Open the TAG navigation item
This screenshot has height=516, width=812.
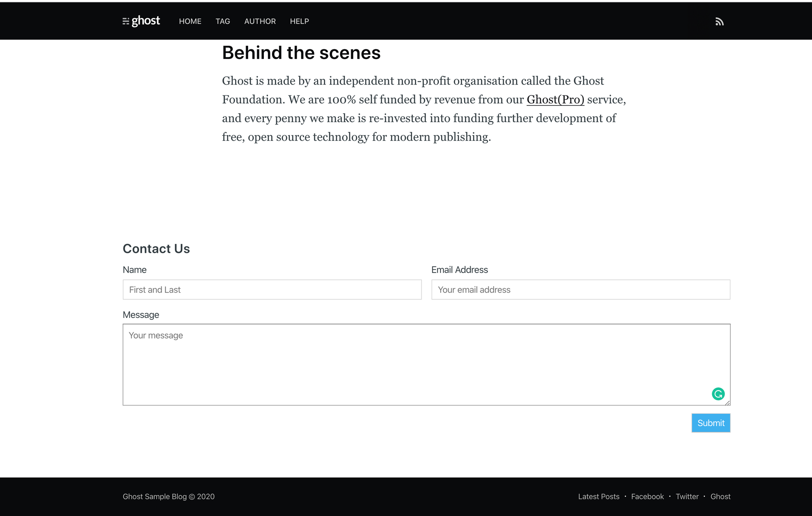(222, 21)
